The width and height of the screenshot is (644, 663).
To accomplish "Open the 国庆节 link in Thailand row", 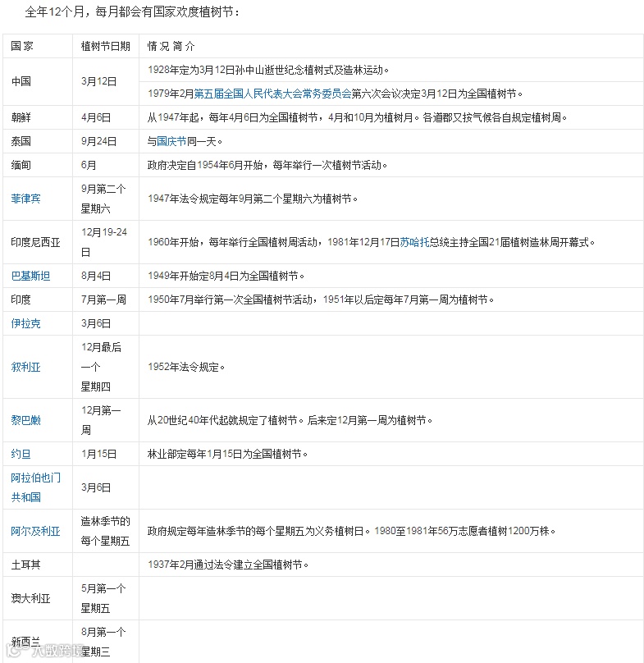I will (171, 141).
